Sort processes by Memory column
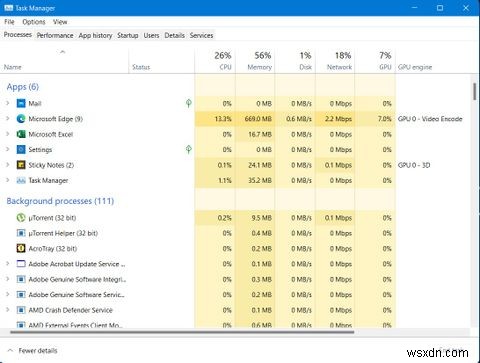Image resolution: width=480 pixels, height=363 pixels. [255, 61]
